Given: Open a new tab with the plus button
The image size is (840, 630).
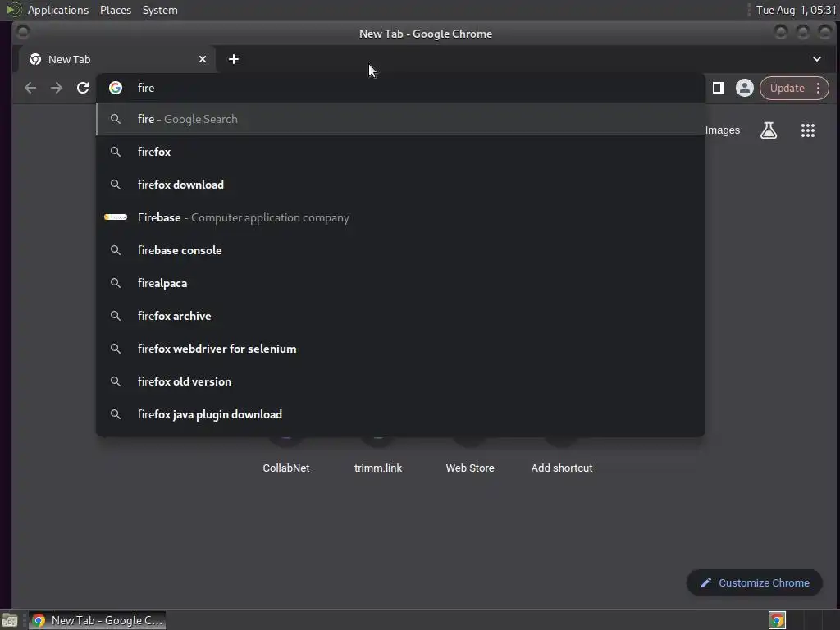Looking at the screenshot, I should (x=234, y=59).
